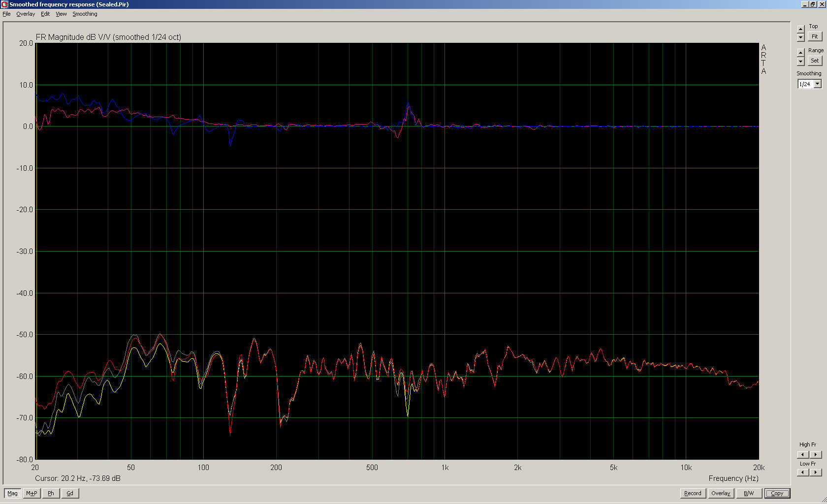827x504 pixels.
Task: Expand the Smoothing 1/24 dropdown
Action: point(818,84)
